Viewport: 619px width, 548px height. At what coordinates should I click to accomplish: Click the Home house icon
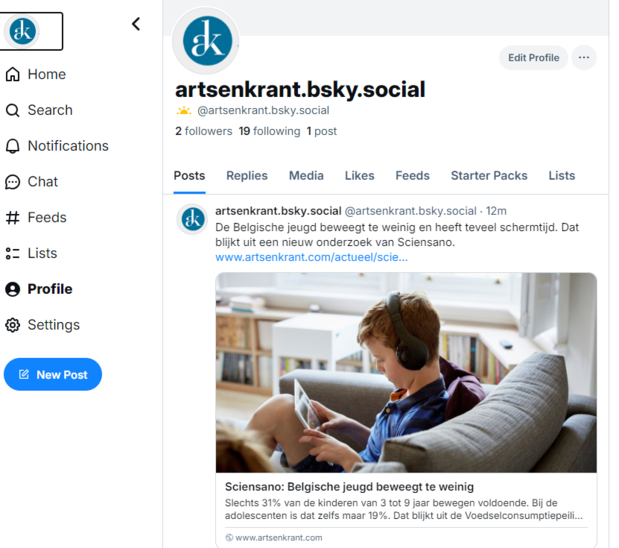13,74
